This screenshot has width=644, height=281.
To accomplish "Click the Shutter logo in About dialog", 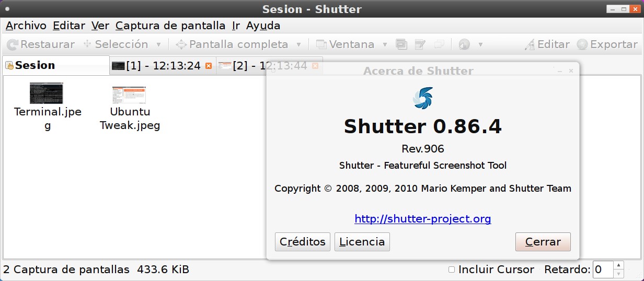I will [x=423, y=98].
